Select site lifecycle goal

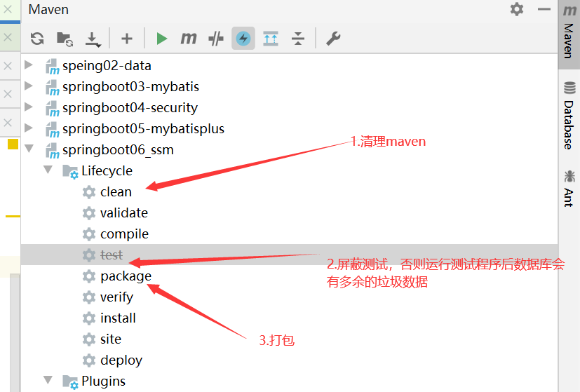pyautogui.click(x=111, y=339)
